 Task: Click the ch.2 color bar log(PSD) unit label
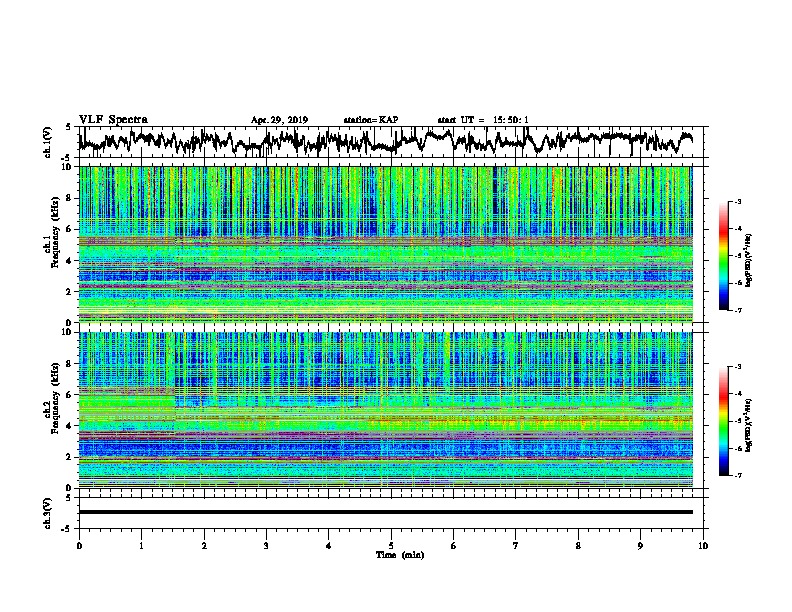coord(749,425)
